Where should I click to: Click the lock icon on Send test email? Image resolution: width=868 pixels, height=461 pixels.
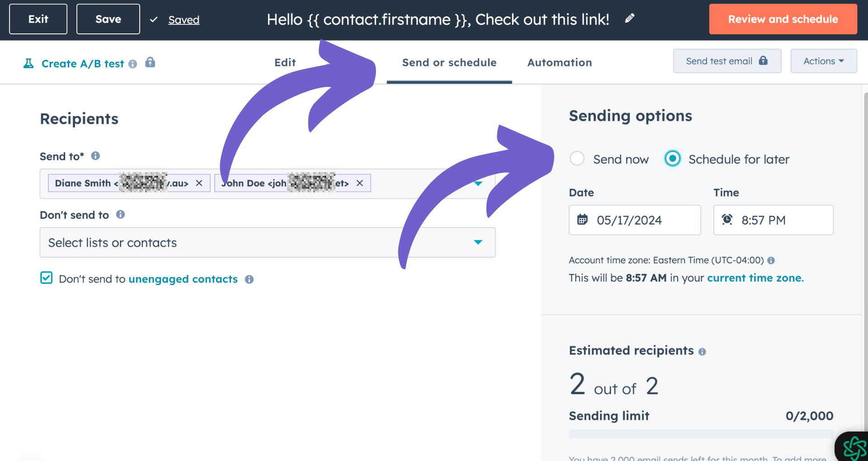pyautogui.click(x=763, y=61)
